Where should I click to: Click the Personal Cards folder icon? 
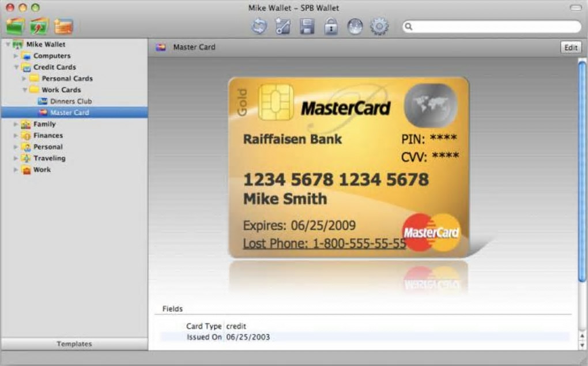(x=34, y=78)
